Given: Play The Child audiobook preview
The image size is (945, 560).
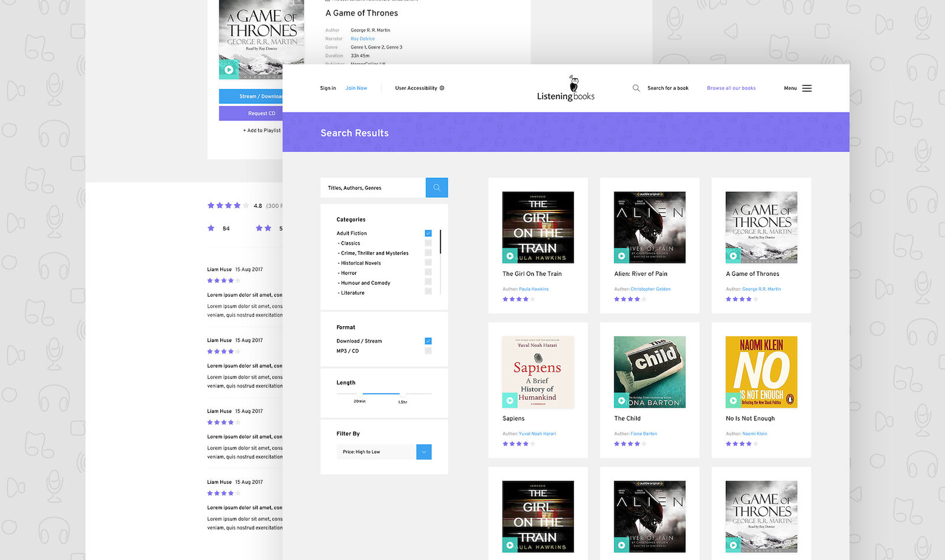Looking at the screenshot, I should coord(621,401).
